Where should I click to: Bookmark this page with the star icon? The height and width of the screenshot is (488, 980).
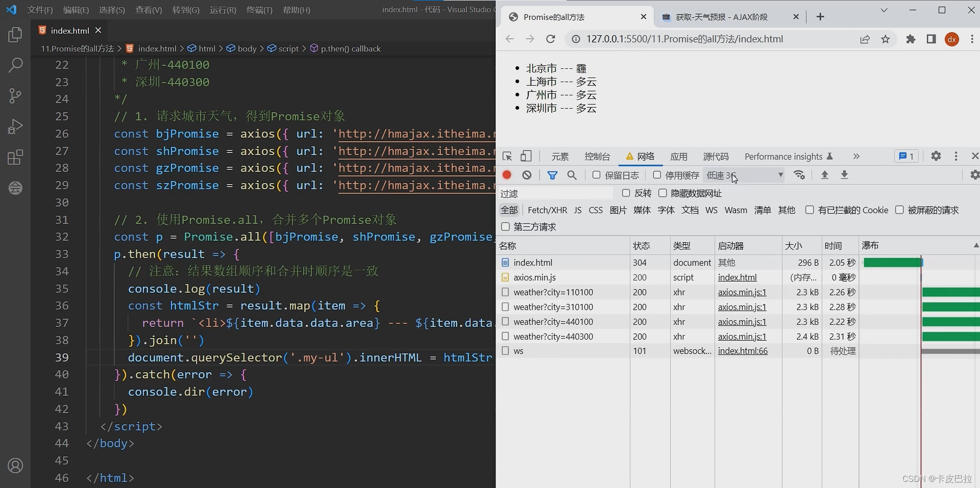[886, 39]
